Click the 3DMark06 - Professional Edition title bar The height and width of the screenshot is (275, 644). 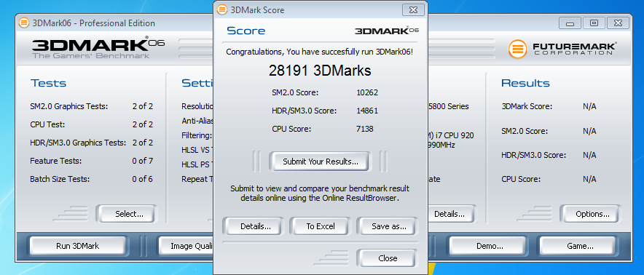[115, 23]
